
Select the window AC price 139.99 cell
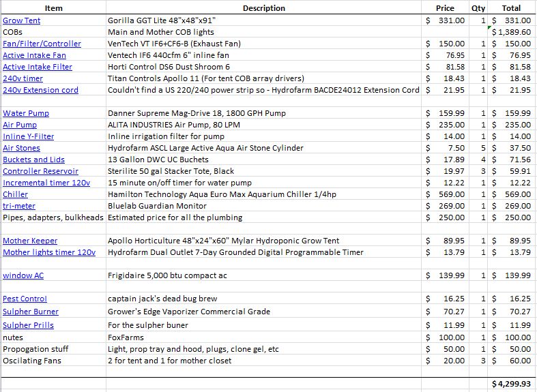click(445, 275)
